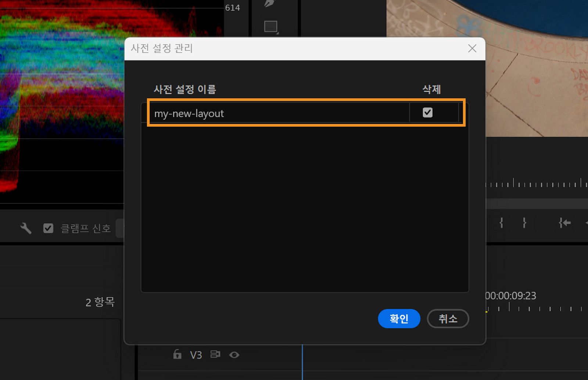Image resolution: width=588 pixels, height=380 pixels.
Task: Select the highlighted my-new-layout preset row
Action: [x=305, y=113]
